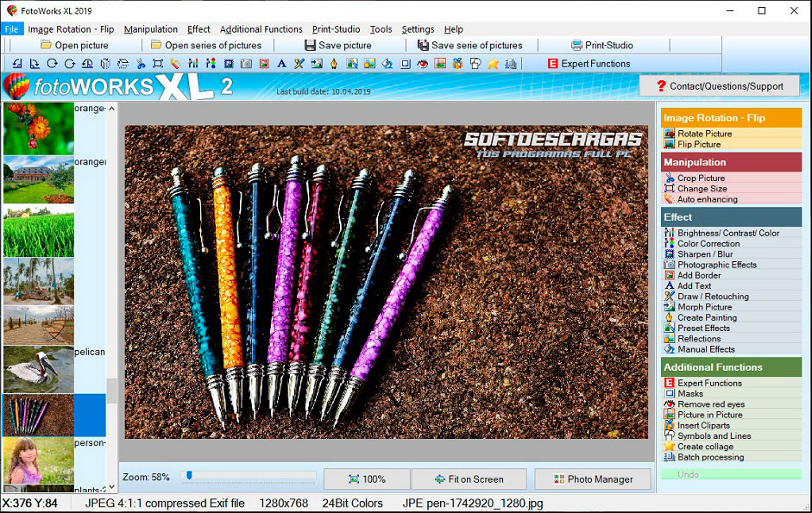Click the red add border toolbar icon

pyautogui.click(x=263, y=64)
